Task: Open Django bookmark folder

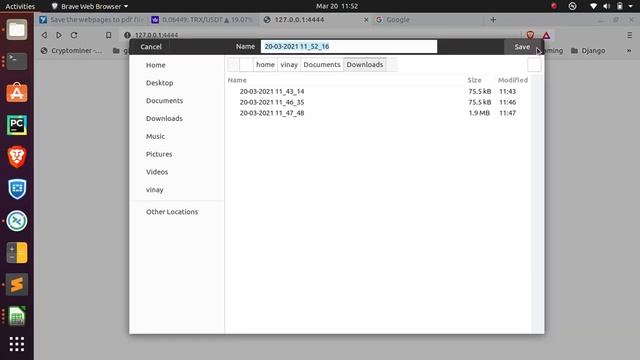Action: (x=588, y=51)
